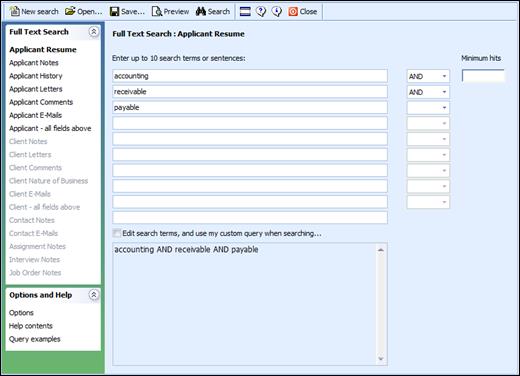Select Applicant Comments in the sidebar
The image size is (520, 376).
click(41, 102)
